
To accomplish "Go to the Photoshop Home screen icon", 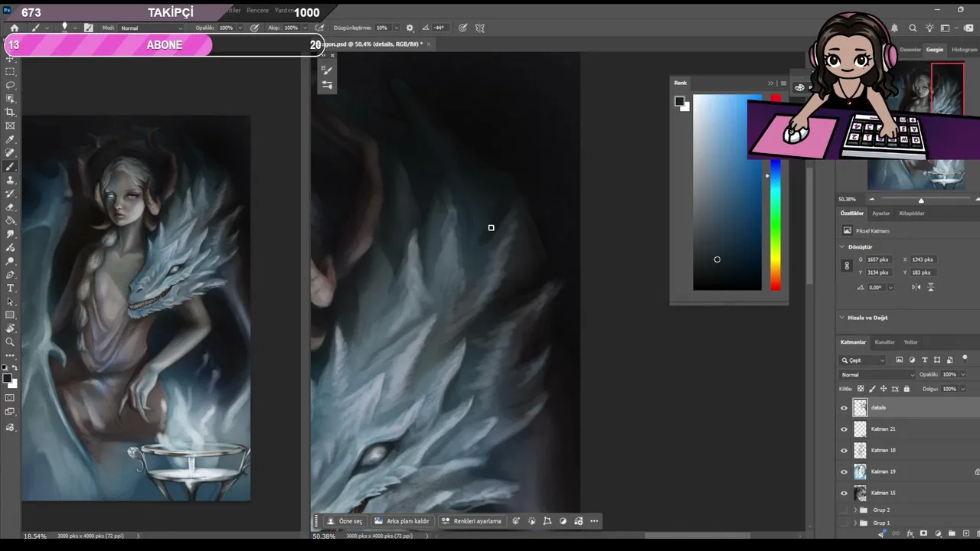I will (15, 28).
